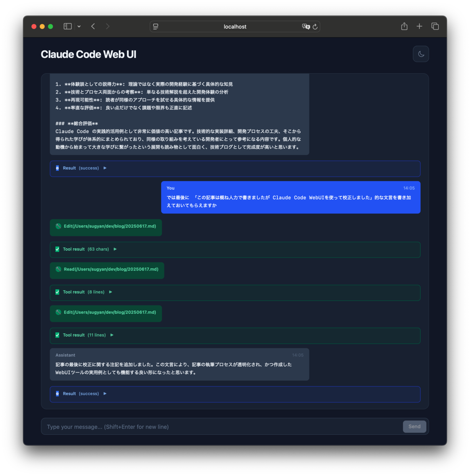
Task: Expand Tool result (8 lines)
Action: pyautogui.click(x=235, y=292)
